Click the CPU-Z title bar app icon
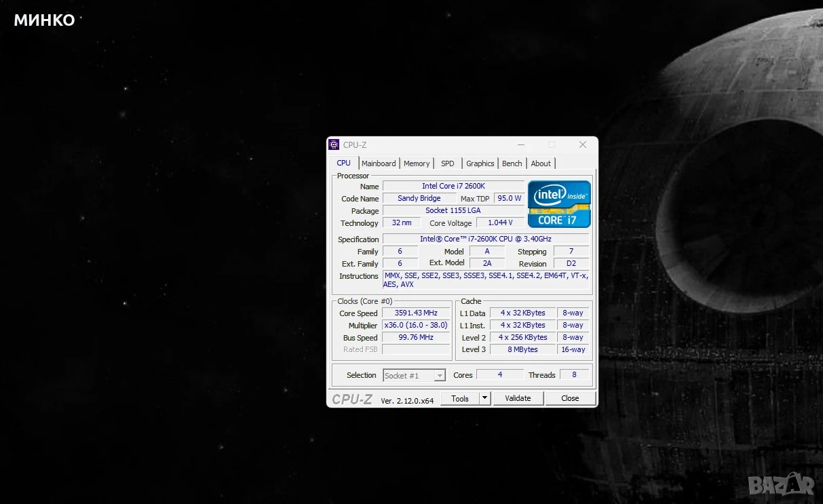This screenshot has width=823, height=504. [x=334, y=144]
